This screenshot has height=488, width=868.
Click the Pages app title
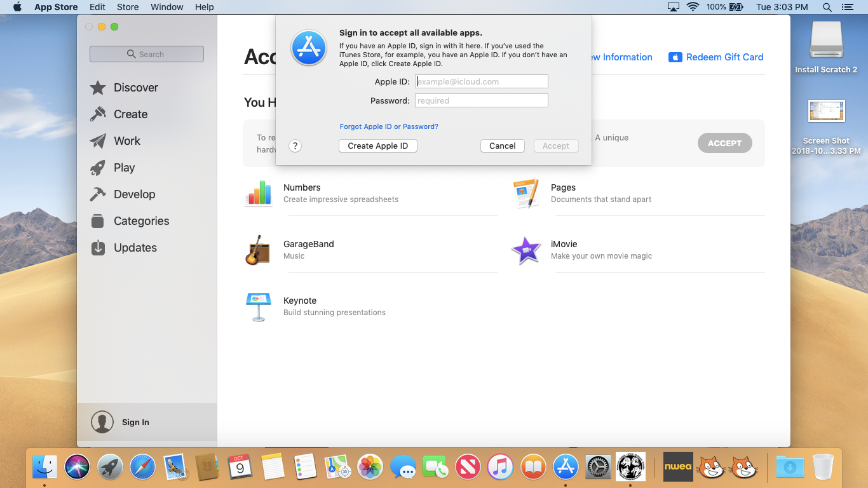pyautogui.click(x=563, y=187)
